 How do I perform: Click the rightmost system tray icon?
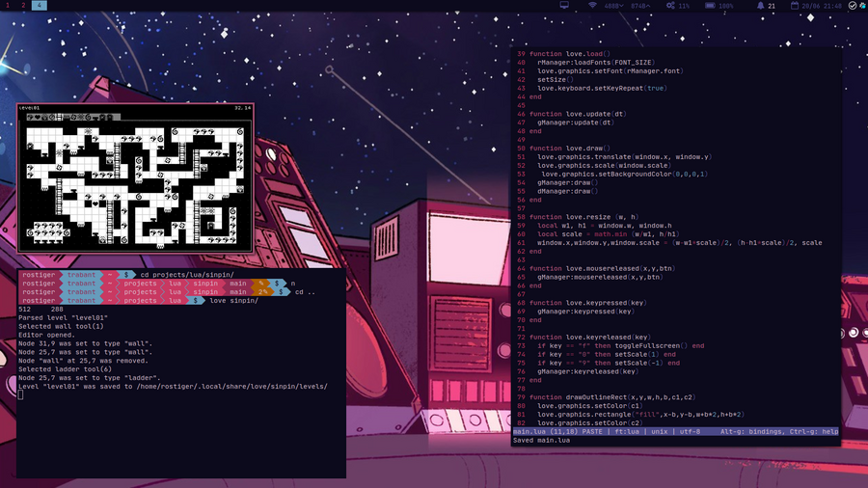(x=861, y=6)
